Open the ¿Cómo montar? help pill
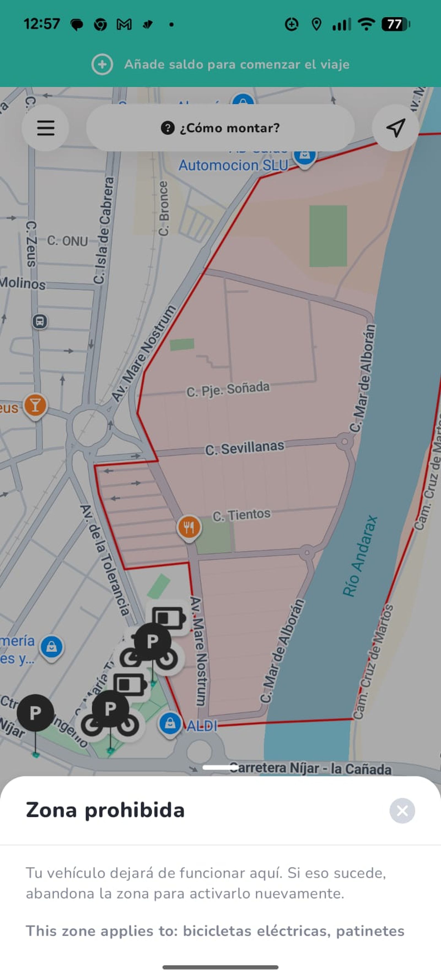 tap(220, 128)
